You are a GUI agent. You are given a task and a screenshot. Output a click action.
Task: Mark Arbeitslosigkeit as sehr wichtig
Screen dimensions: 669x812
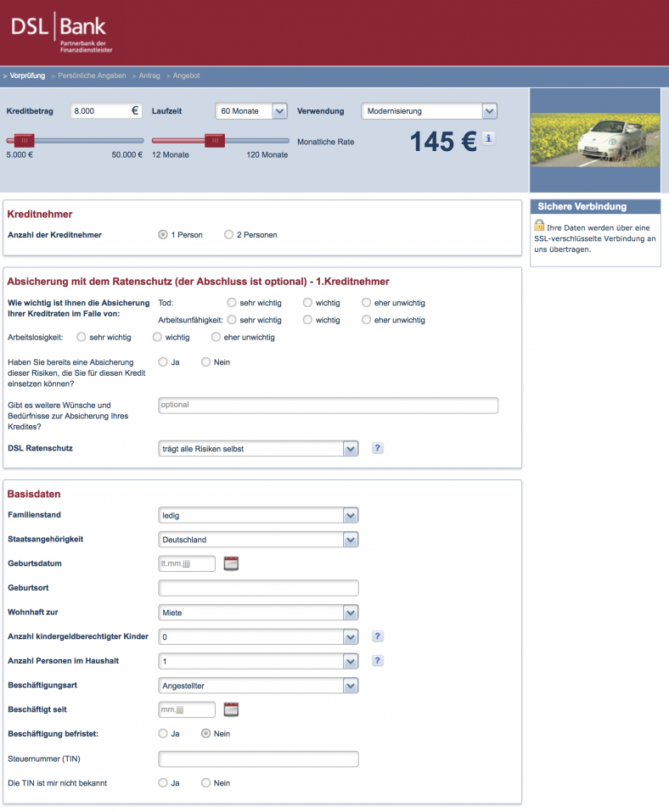click(81, 337)
